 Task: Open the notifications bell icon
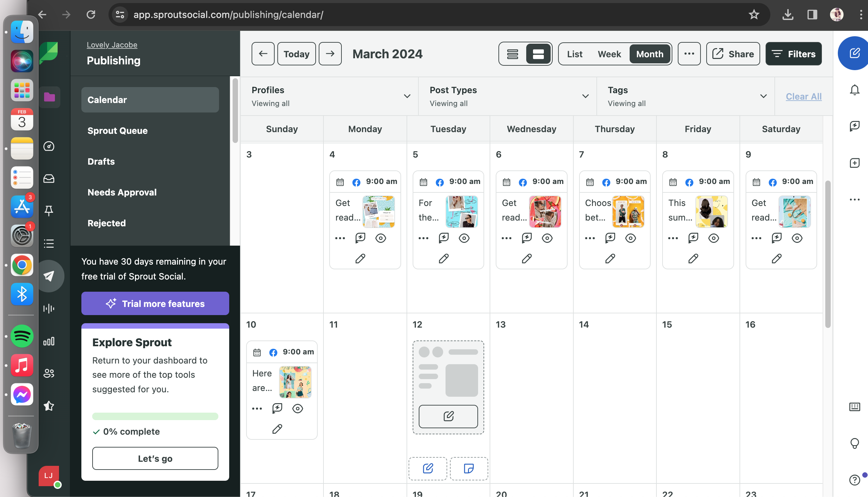click(x=854, y=90)
